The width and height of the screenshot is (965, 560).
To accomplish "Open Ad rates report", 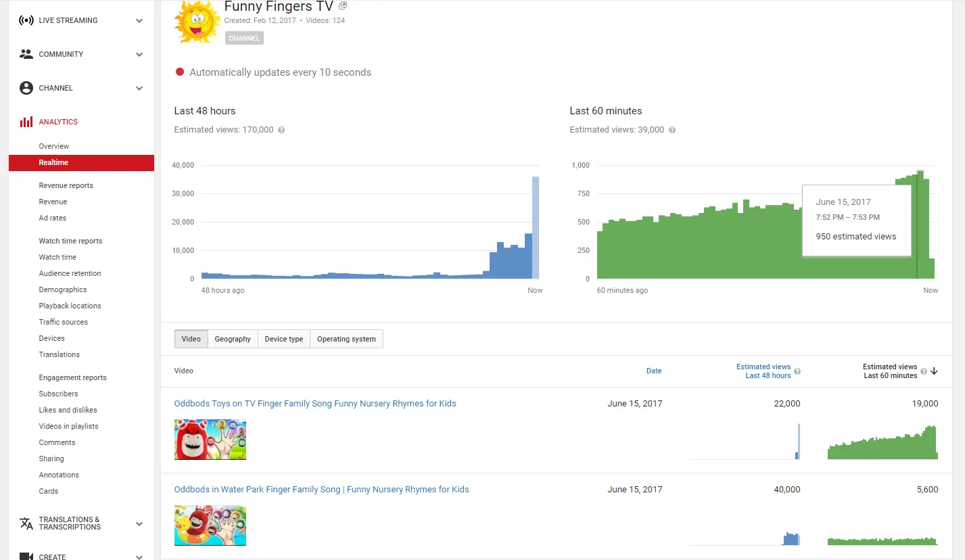I will coord(53,218).
